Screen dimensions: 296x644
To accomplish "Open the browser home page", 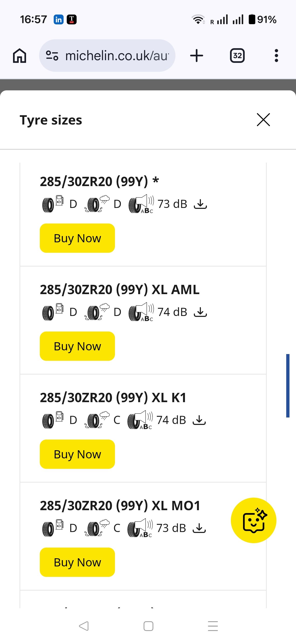I will coord(20,56).
